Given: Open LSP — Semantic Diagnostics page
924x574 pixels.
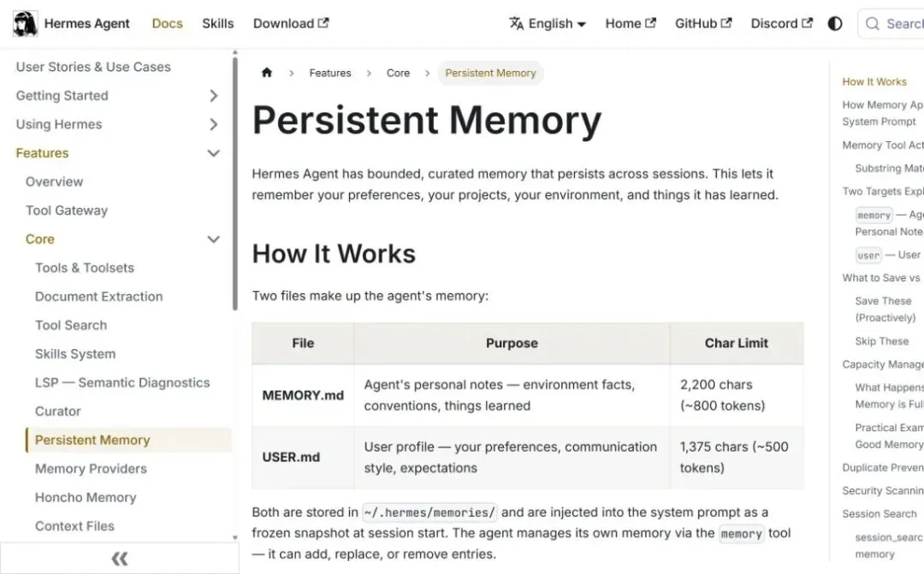Looking at the screenshot, I should tap(122, 382).
